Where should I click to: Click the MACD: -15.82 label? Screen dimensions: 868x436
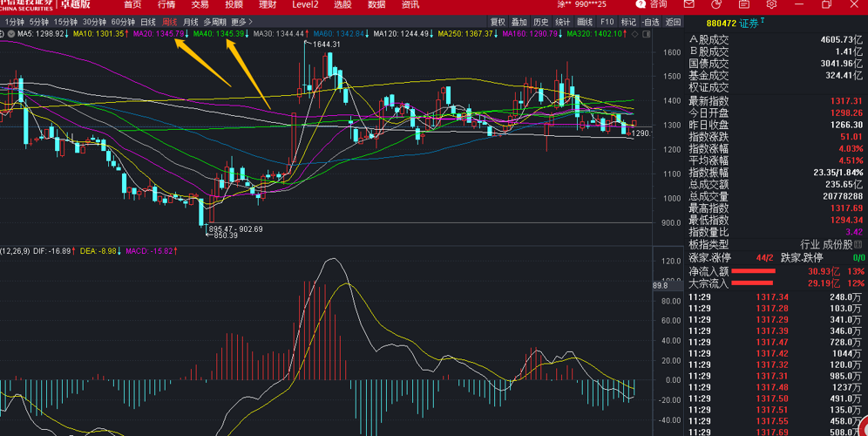[152, 251]
